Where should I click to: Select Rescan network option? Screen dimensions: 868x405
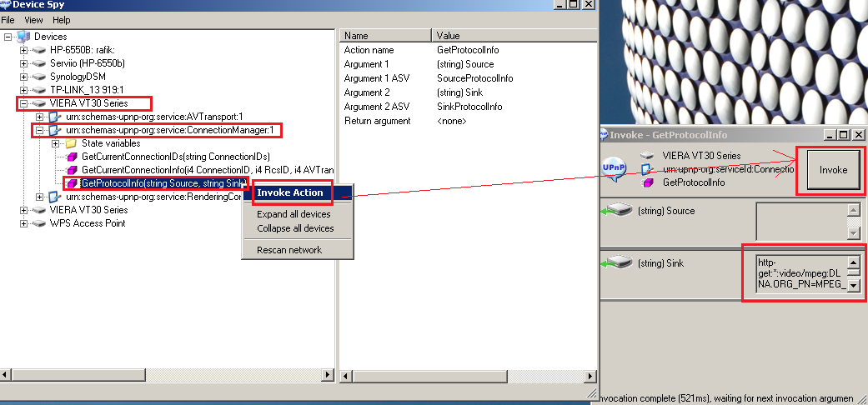pyautogui.click(x=288, y=250)
